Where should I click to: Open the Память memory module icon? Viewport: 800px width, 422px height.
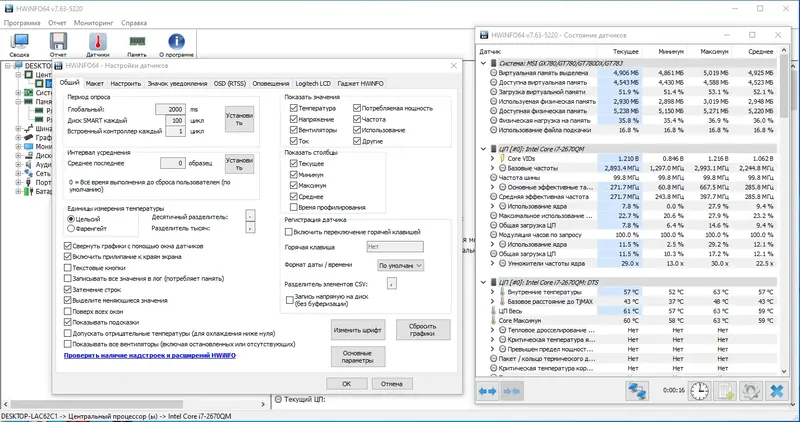137,42
